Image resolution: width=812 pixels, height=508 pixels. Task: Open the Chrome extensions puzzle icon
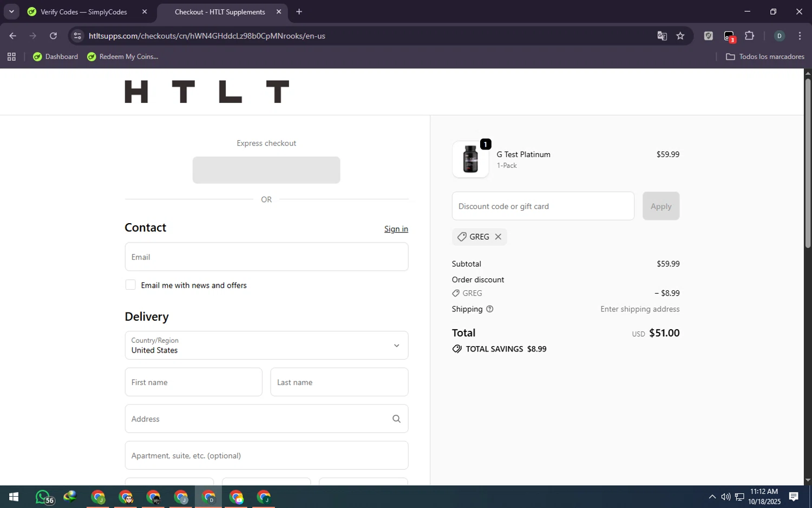click(x=749, y=36)
